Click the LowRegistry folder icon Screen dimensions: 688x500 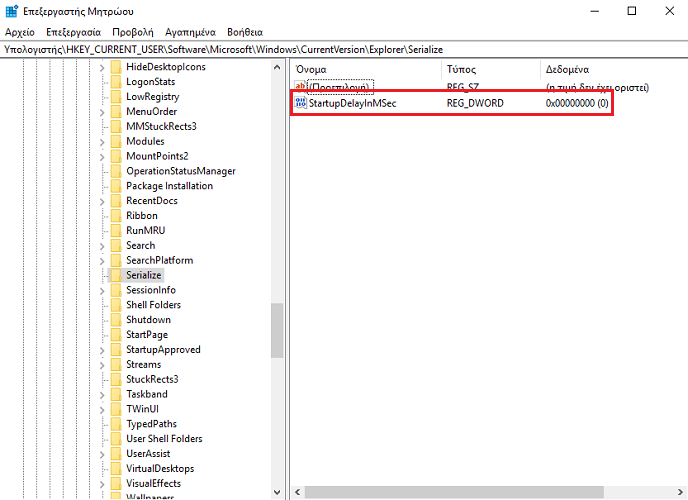116,96
